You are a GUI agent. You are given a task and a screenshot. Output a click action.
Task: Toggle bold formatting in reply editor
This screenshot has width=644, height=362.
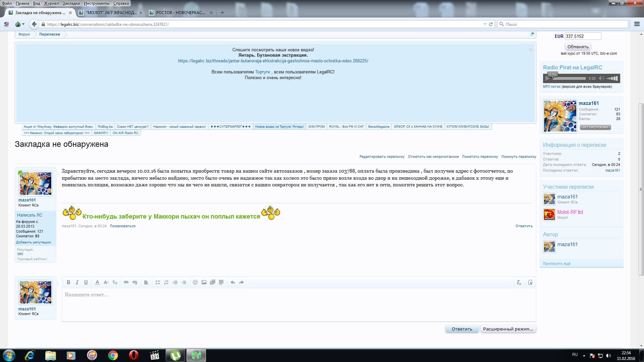68,282
